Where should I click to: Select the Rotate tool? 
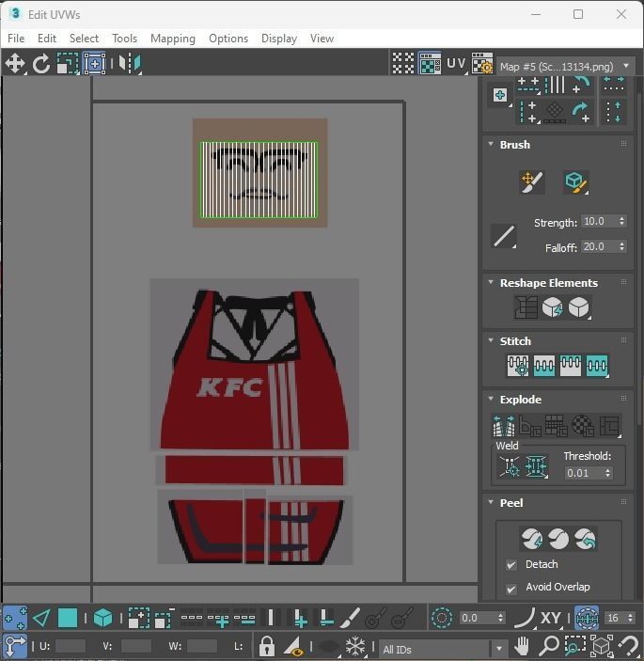[41, 64]
